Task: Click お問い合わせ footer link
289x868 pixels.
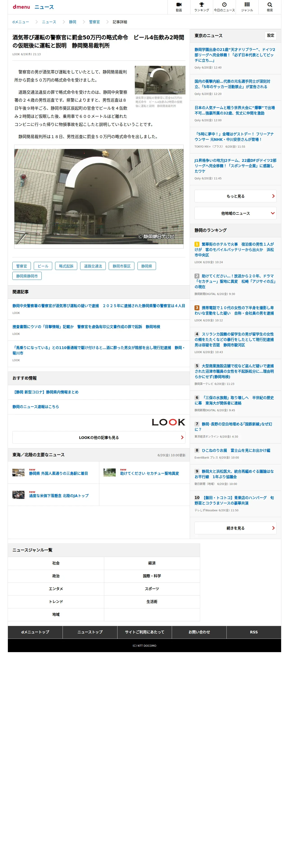Action: click(x=199, y=632)
